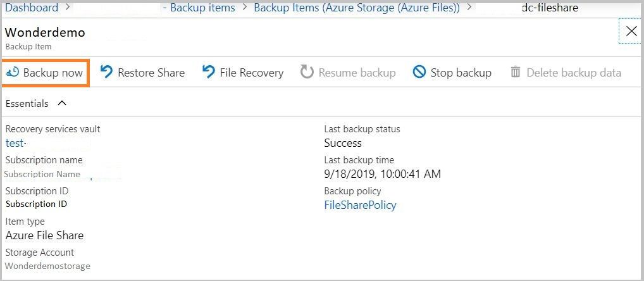Navigate to Backup Items (Azure Storage (Azure Files)) breadcrumb
Image resolution: width=644 pixels, height=281 pixels.
point(356,8)
